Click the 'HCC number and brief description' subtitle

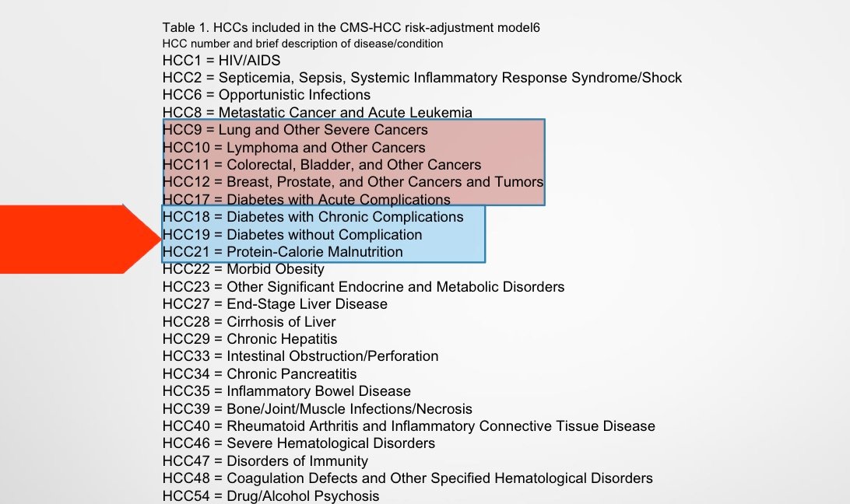(x=303, y=44)
